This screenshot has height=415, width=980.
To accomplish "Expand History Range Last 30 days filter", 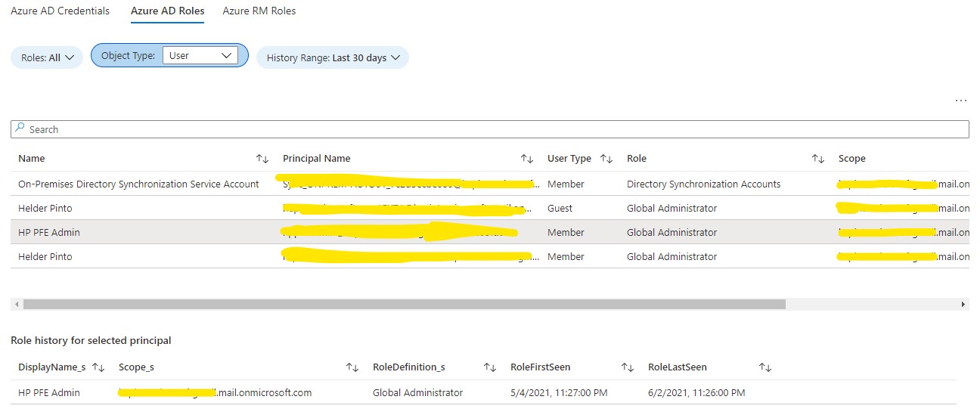I will (333, 57).
